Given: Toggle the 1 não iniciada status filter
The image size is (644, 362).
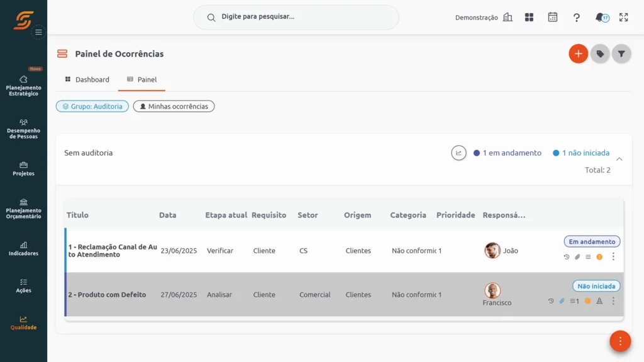Looking at the screenshot, I should [580, 153].
